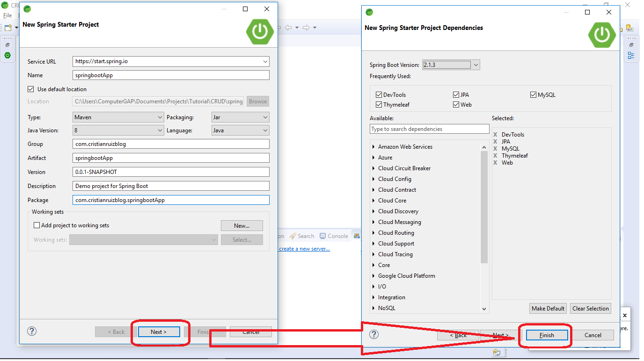Image resolution: width=644 pixels, height=361 pixels.
Task: Click the New... working set button
Action: (x=242, y=226)
